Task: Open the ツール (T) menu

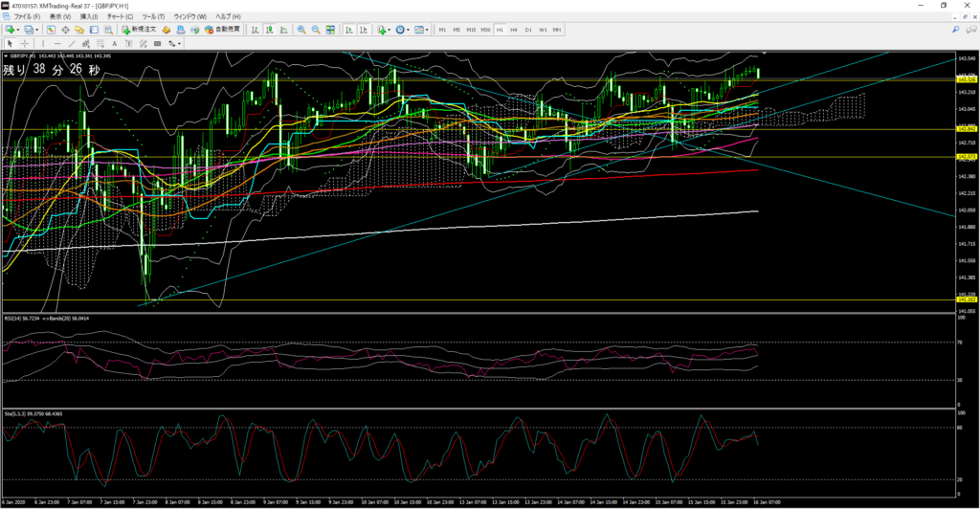Action: click(x=153, y=17)
